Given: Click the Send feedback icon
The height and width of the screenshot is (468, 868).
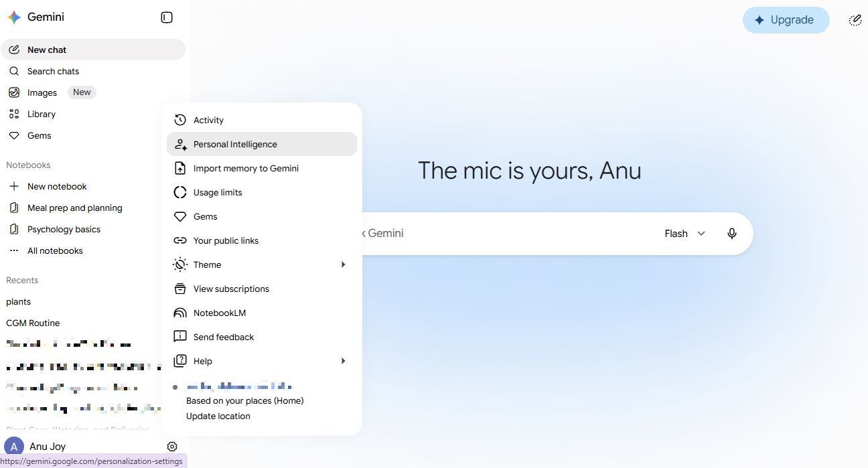Looking at the screenshot, I should pos(180,337).
